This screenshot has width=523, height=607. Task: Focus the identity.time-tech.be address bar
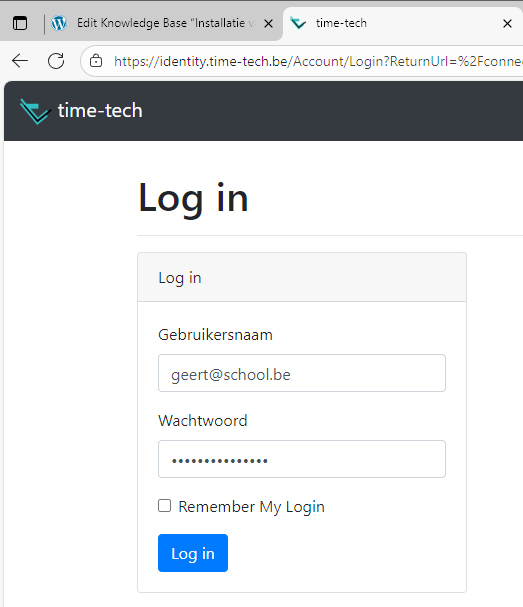317,61
